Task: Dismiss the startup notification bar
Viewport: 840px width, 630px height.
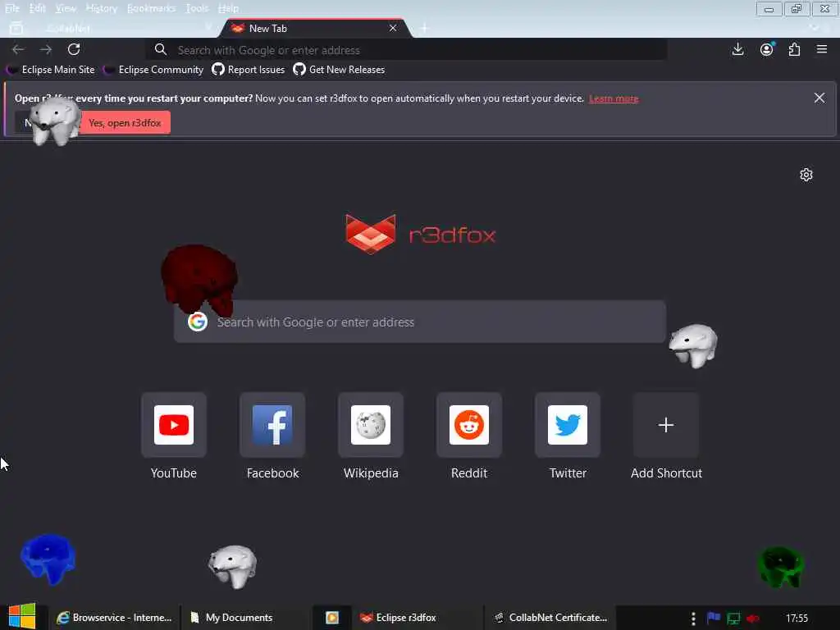Action: pos(819,98)
